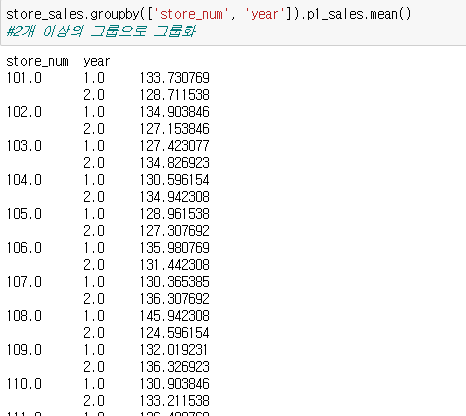This screenshot has width=466, height=416.
Task: Click store number 101.0
Action: [x=24, y=78]
